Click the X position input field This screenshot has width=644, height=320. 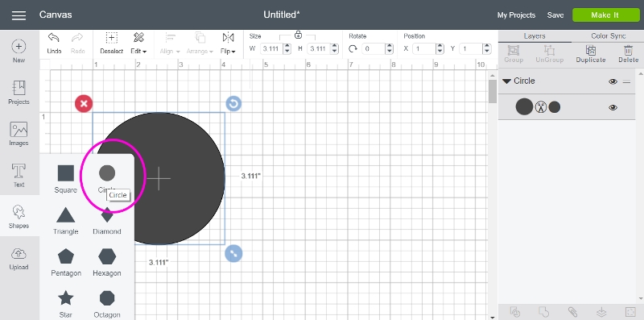coord(424,48)
